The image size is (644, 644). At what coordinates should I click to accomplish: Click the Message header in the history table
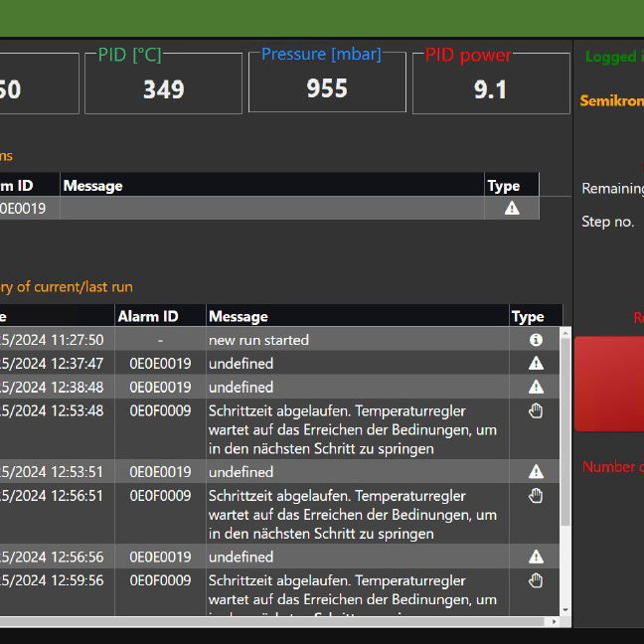239,316
